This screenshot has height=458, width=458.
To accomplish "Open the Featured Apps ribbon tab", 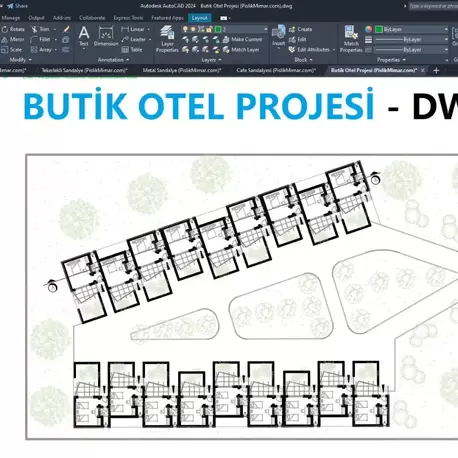I will tap(167, 18).
